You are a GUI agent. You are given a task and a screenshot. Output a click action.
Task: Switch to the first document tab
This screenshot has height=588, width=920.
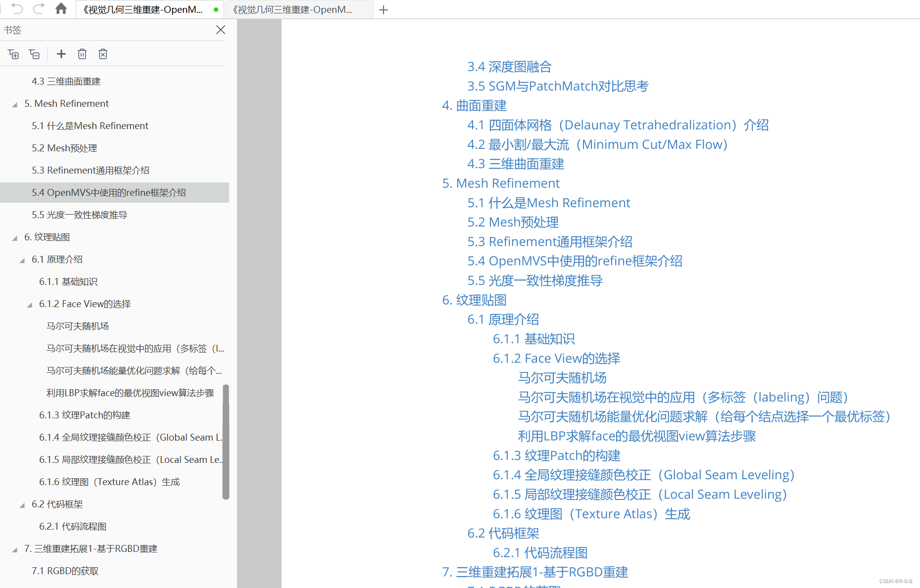150,9
